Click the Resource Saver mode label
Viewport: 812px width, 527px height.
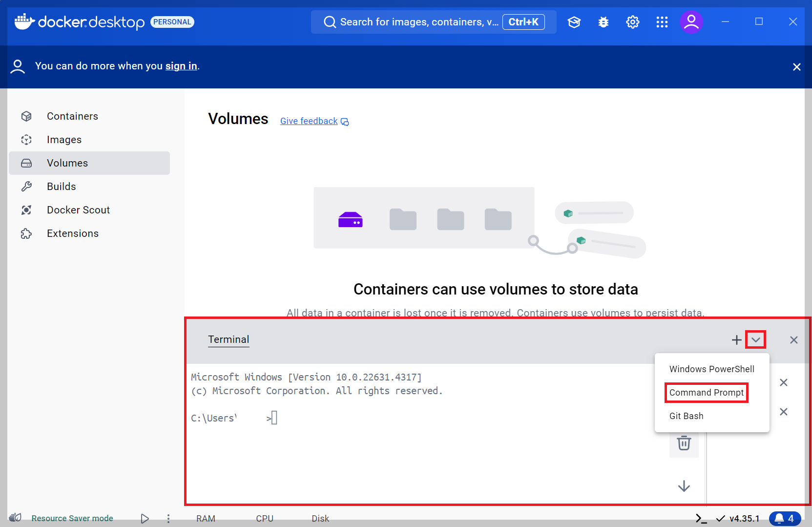72,519
